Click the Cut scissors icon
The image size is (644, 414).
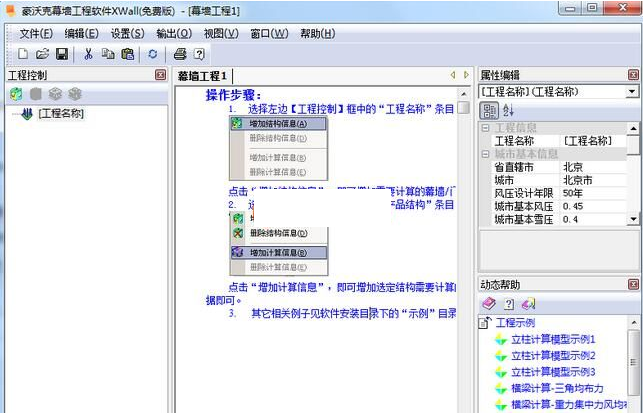[x=89, y=54]
